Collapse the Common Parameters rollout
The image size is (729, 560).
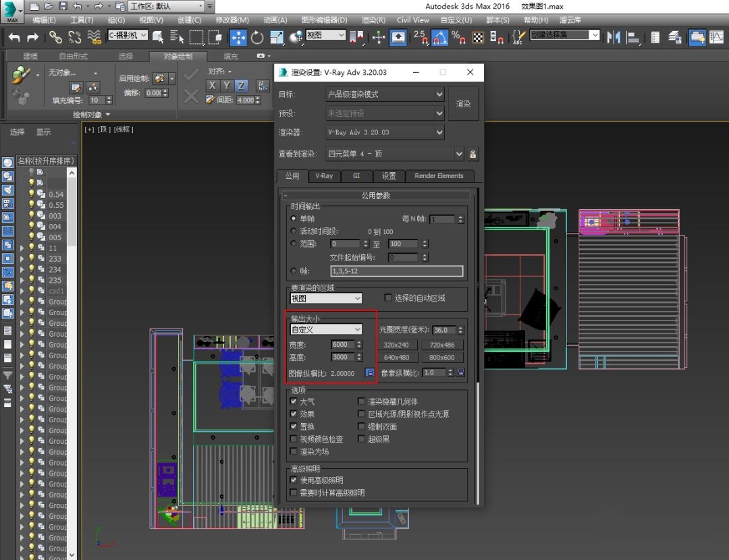[x=377, y=195]
